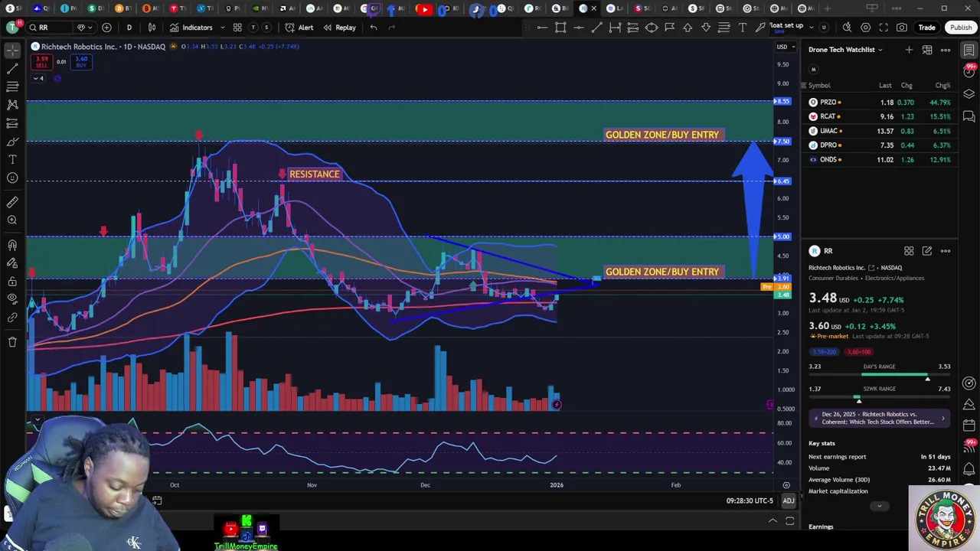Open the D timeframe interval selector
This screenshot has height=551, width=980.
(x=129, y=28)
